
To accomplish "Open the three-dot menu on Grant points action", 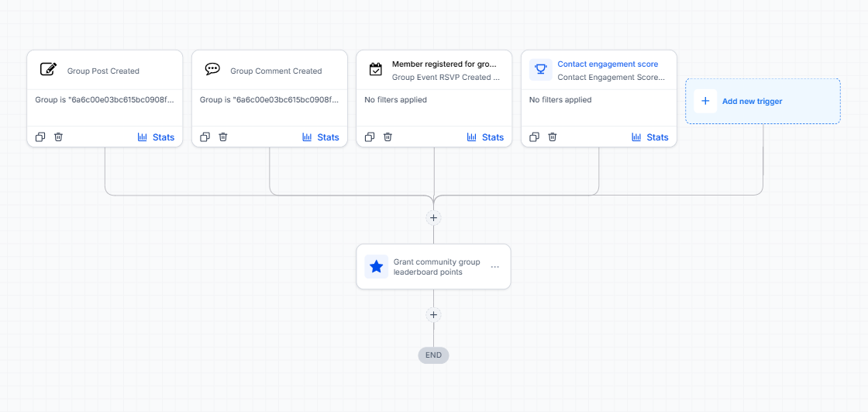I will (495, 267).
